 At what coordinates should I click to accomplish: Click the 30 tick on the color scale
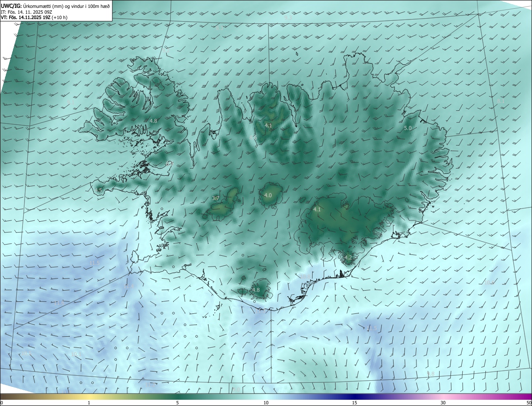443,403
